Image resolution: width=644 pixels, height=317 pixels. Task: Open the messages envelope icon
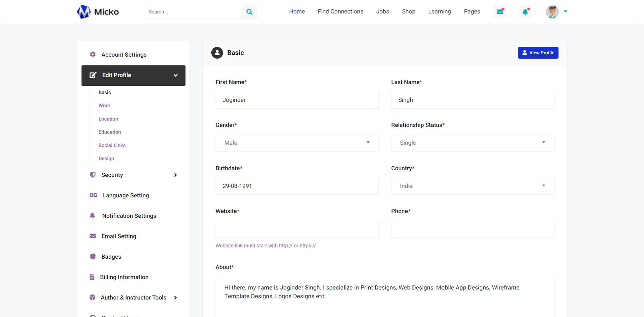(x=500, y=12)
